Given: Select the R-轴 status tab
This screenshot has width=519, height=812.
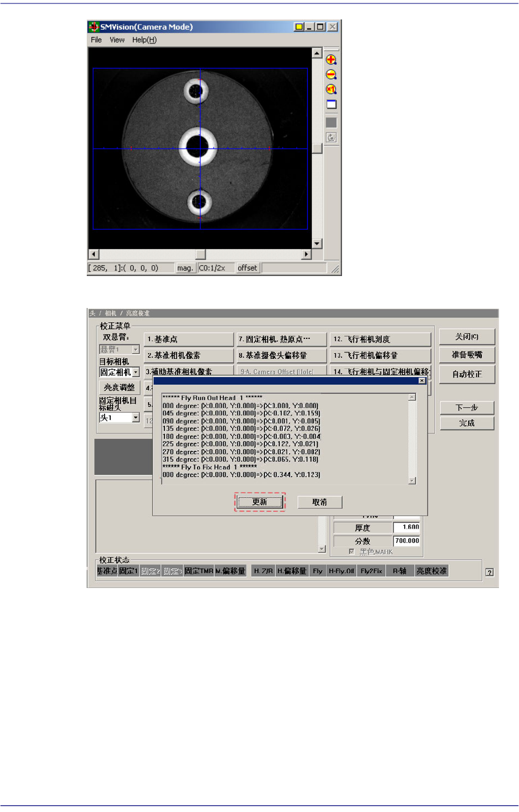Looking at the screenshot, I should 400,571.
